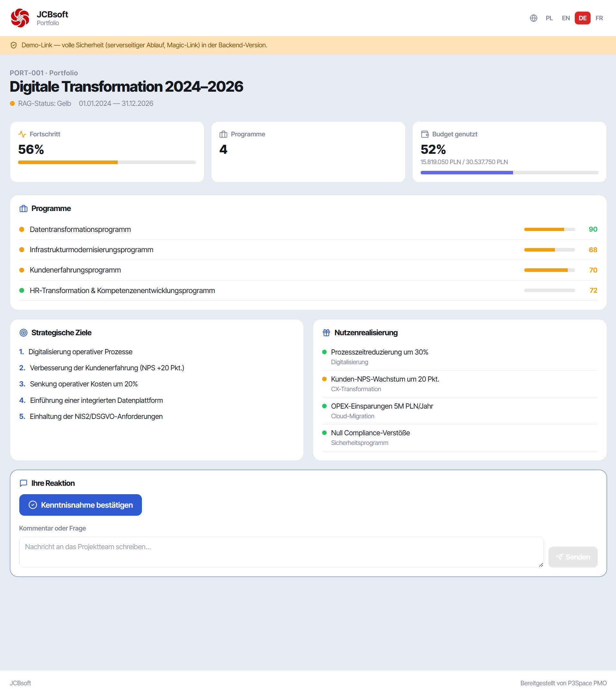Click score 70 value
The height and width of the screenshot is (693, 616).
click(x=593, y=270)
